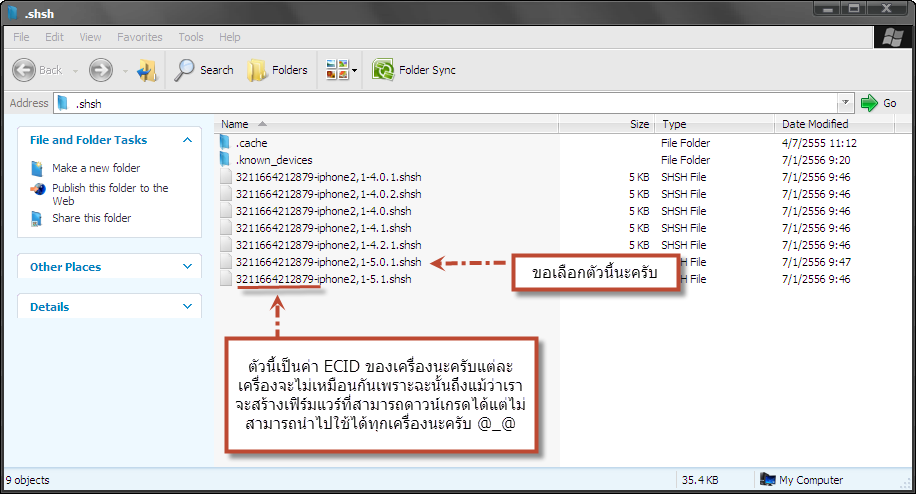Click the Forward navigation arrow icon
The width and height of the screenshot is (916, 494).
coord(100,70)
